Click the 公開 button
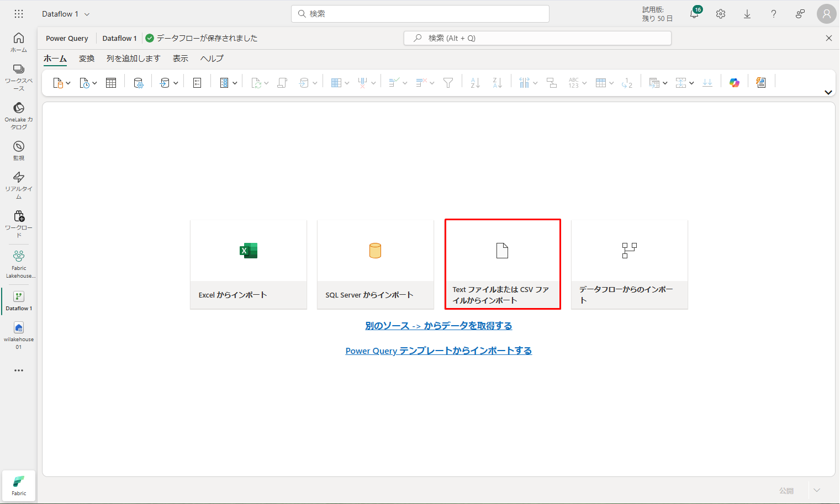Screen dimensions: 840x504 click(786, 491)
